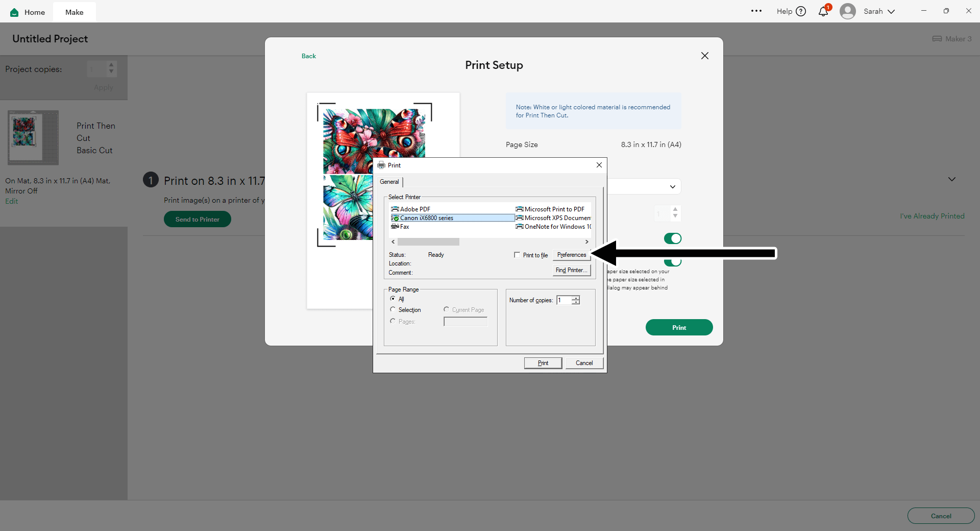Select the OneNote for Windows 10 printer
This screenshot has width=980, height=531.
(x=553, y=227)
